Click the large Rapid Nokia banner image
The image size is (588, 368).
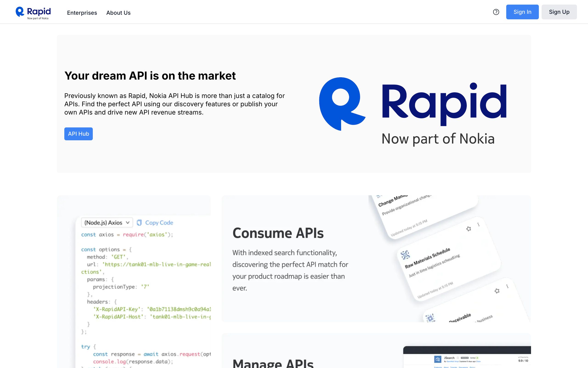tap(413, 112)
